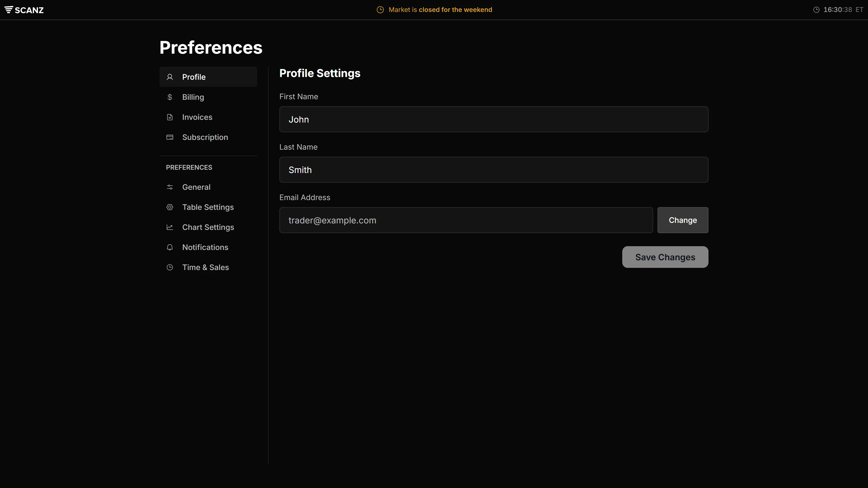Click the market status clock icon
The image size is (868, 488).
click(x=380, y=10)
